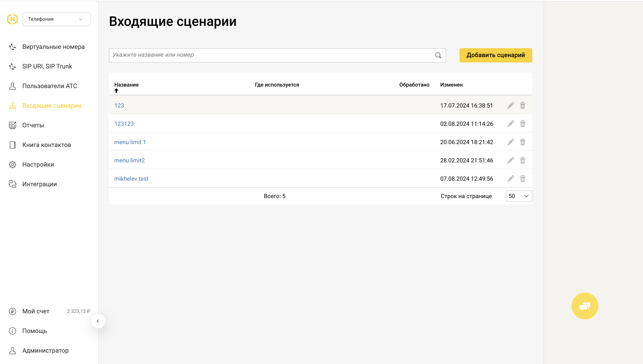Open the menu limit 1 scenario link
Viewport: 643px width, 364px height.
(x=130, y=142)
